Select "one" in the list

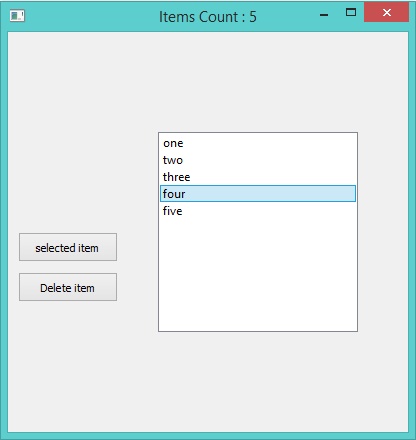pos(258,143)
